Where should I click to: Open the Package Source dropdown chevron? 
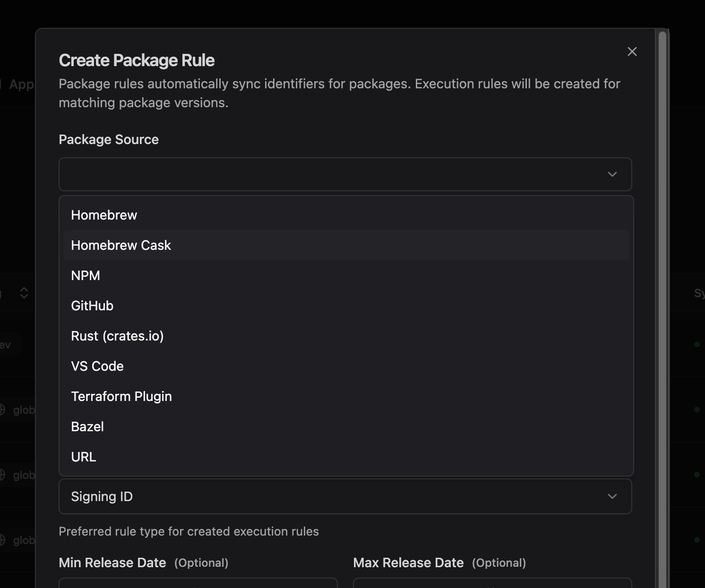(612, 174)
